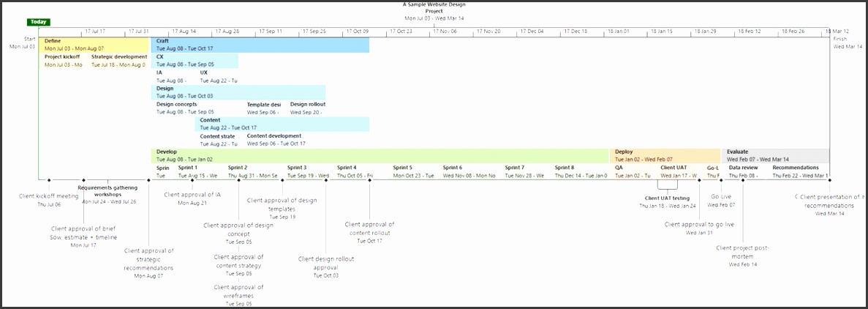Select the Sprint 3 task
This screenshot has width=868, height=309.
pos(308,171)
